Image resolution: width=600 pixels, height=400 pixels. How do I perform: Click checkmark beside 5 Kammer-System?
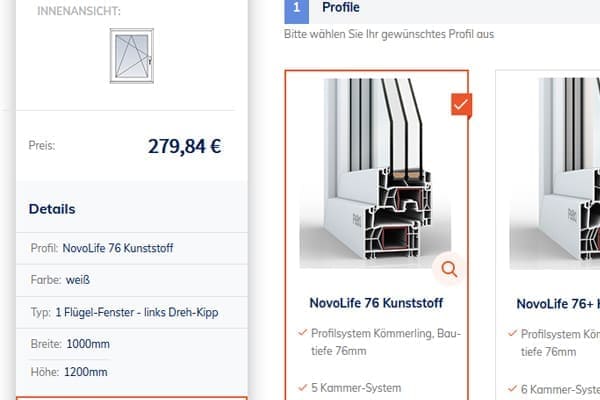pyautogui.click(x=303, y=387)
